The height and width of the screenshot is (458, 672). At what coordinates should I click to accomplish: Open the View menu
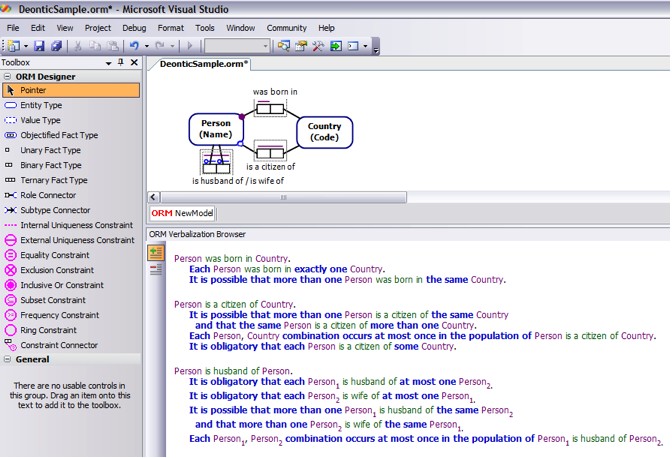pyautogui.click(x=65, y=28)
